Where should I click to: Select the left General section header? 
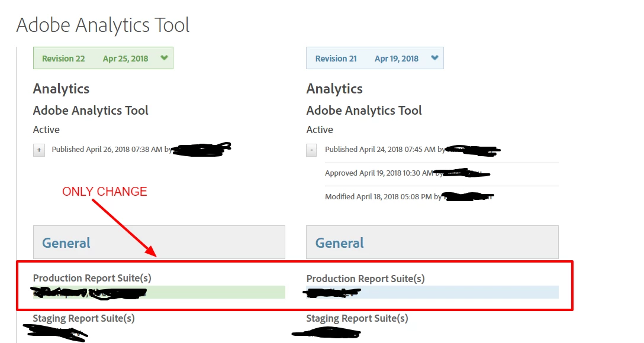point(159,242)
